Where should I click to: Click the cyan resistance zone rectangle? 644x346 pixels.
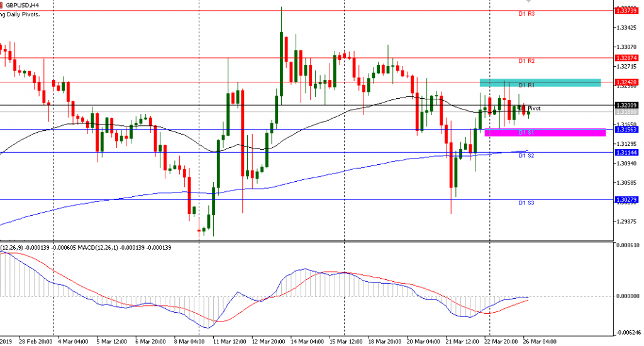tap(540, 82)
